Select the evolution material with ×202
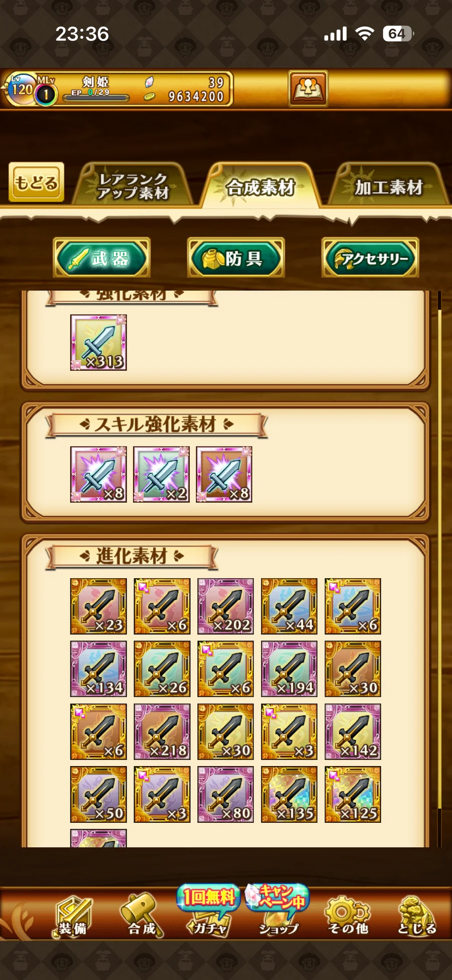Screen dimensions: 452x980 click(225, 606)
